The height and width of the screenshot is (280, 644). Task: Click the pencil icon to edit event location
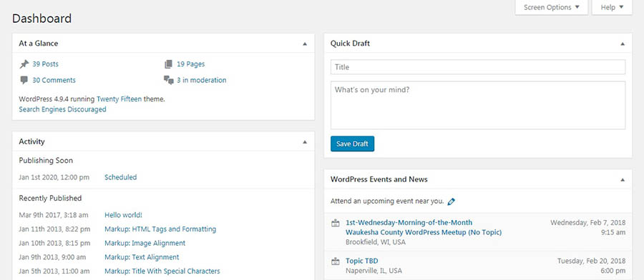pos(452,201)
